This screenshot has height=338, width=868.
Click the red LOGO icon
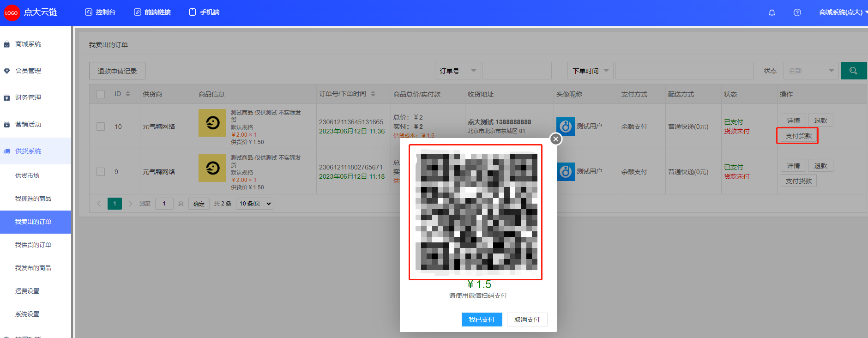click(12, 13)
